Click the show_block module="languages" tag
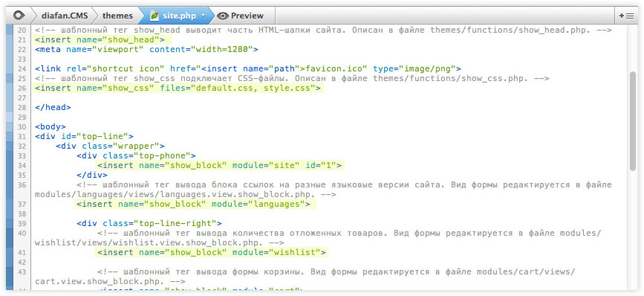The image size is (644, 296). click(193, 204)
